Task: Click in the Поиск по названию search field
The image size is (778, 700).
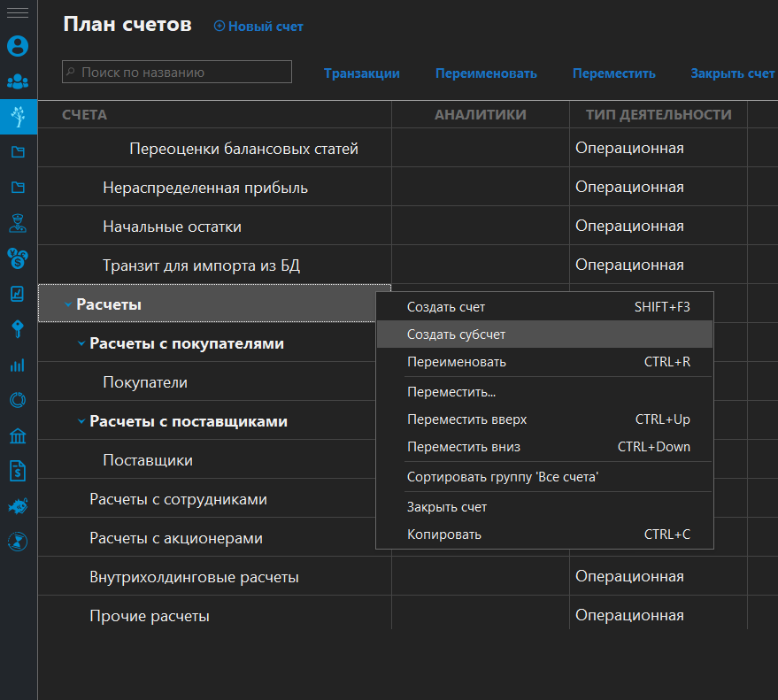Action: click(x=176, y=72)
